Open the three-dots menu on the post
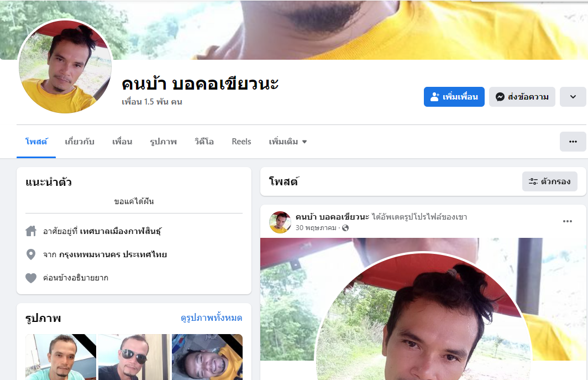 tap(568, 222)
